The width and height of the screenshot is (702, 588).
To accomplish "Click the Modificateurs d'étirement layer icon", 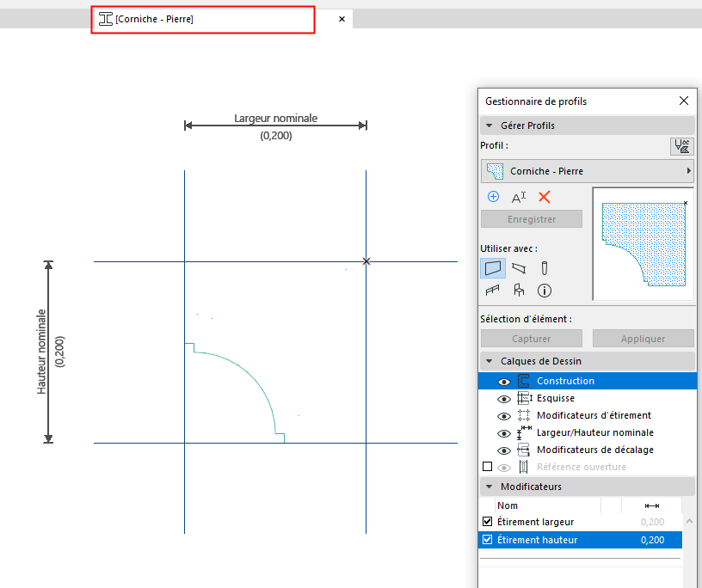I will 524,415.
